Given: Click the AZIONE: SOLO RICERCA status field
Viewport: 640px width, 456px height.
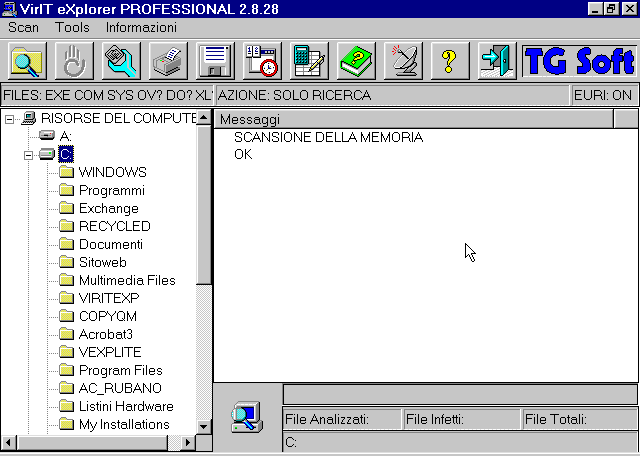Looking at the screenshot, I should (x=392, y=96).
